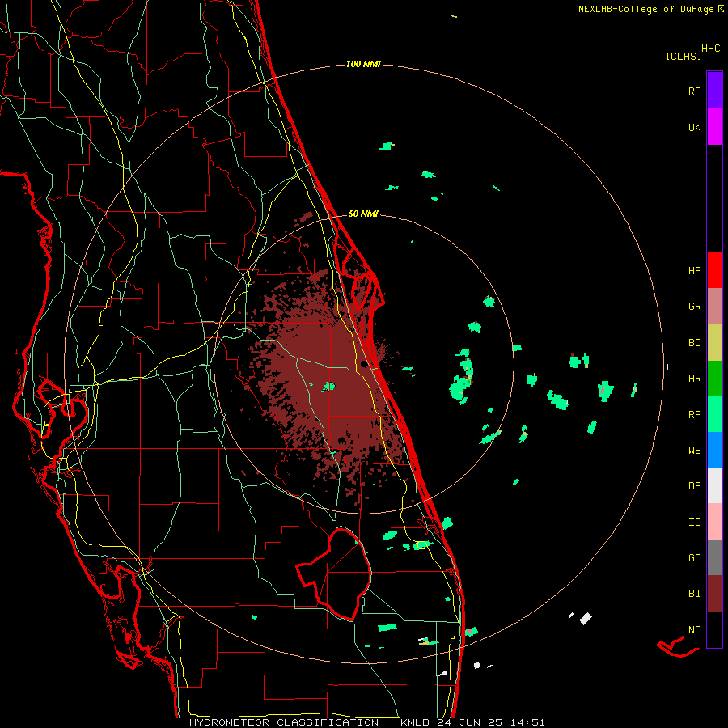The height and width of the screenshot is (728, 728).
Task: Click the UK magenta legend swatch
Action: (x=714, y=127)
